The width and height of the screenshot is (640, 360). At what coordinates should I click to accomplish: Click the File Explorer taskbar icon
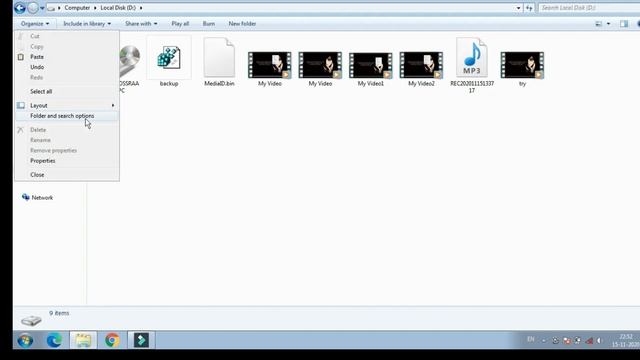83,340
